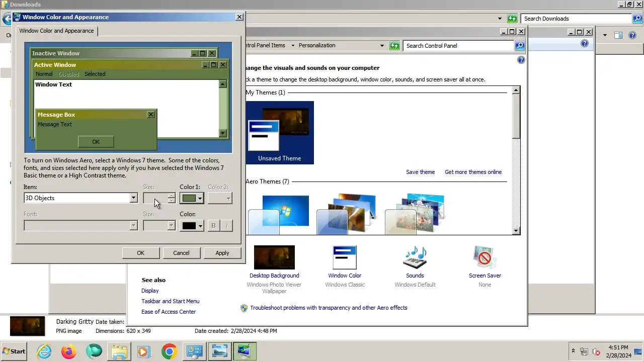Image resolution: width=644 pixels, height=362 pixels.
Task: Open the Personalization breadcrumb dropdown arrow
Action: coord(382,46)
